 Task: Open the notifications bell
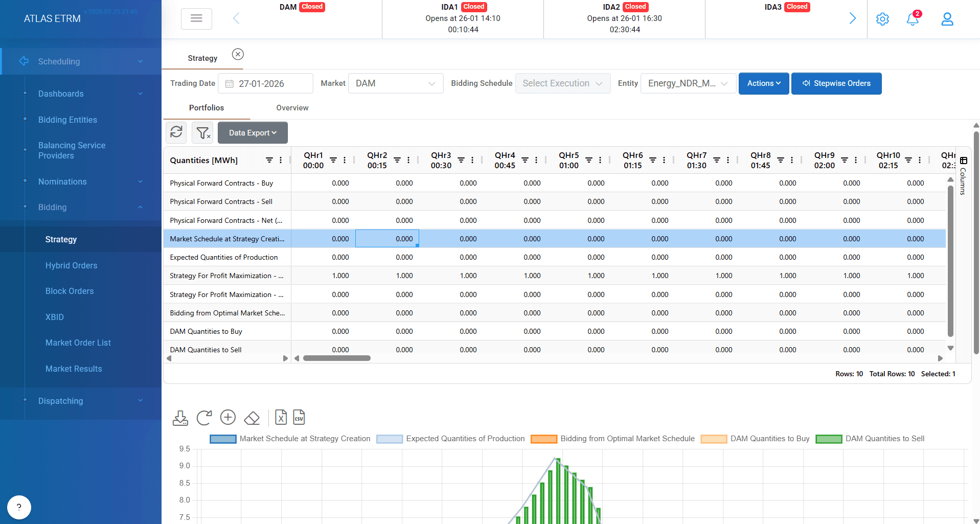coord(913,19)
